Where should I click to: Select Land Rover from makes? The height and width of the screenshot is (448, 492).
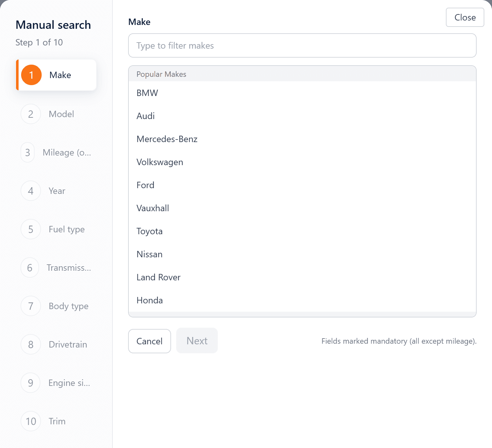pos(302,277)
